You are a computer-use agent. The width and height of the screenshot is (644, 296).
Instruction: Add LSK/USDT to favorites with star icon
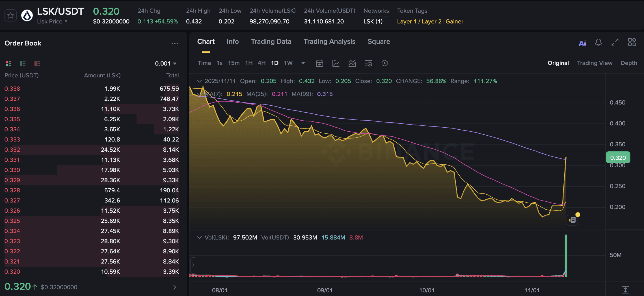(x=11, y=16)
